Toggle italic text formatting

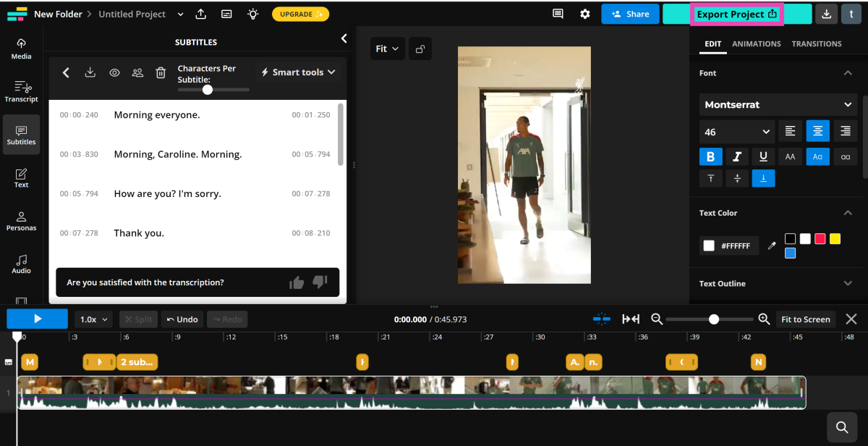(737, 156)
